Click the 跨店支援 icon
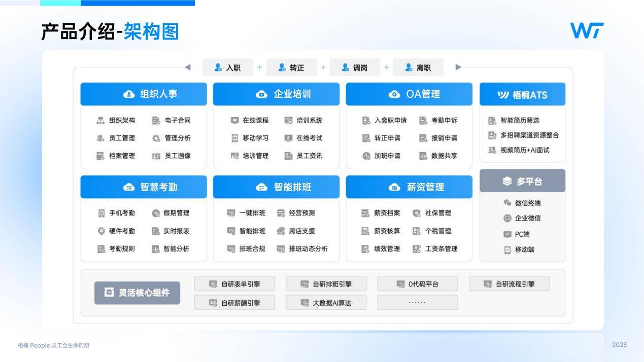This screenshot has height=362, width=644. point(281,231)
